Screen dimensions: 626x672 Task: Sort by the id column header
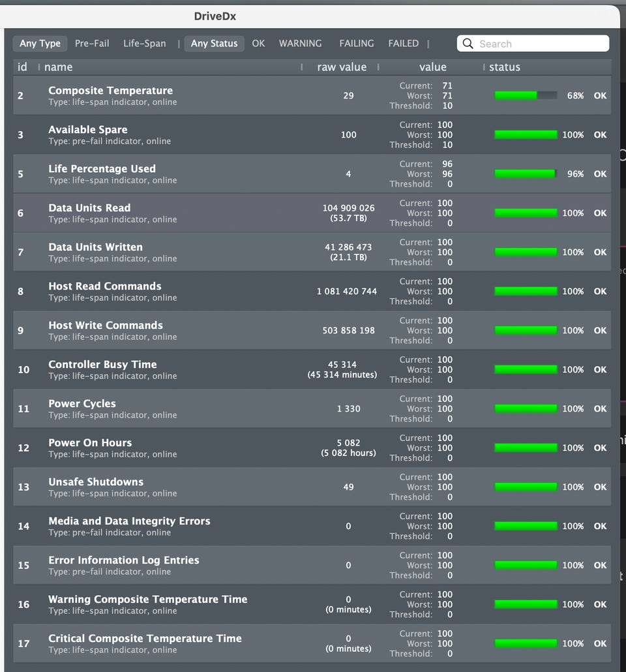(x=22, y=67)
